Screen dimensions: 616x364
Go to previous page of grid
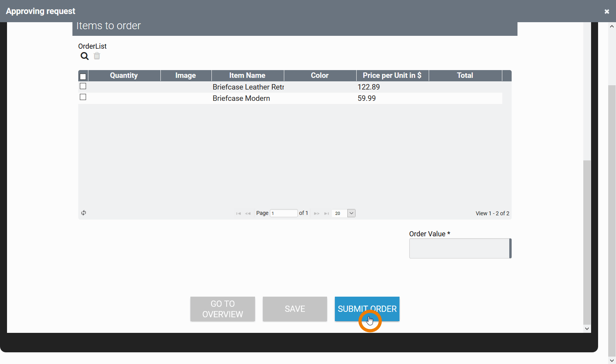click(x=248, y=213)
